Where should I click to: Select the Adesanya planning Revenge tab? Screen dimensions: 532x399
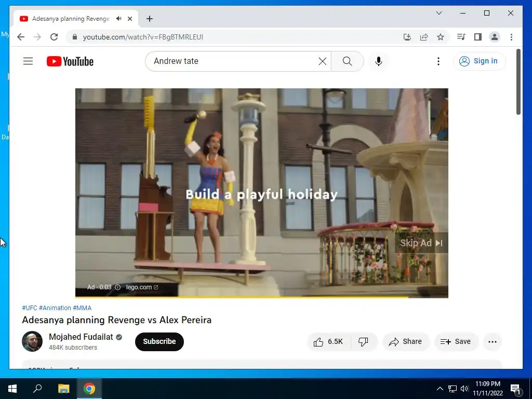[71, 19]
